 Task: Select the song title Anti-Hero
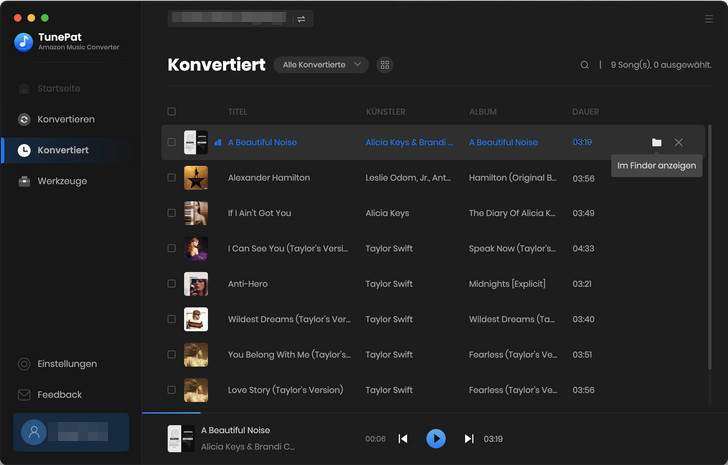pyautogui.click(x=247, y=284)
